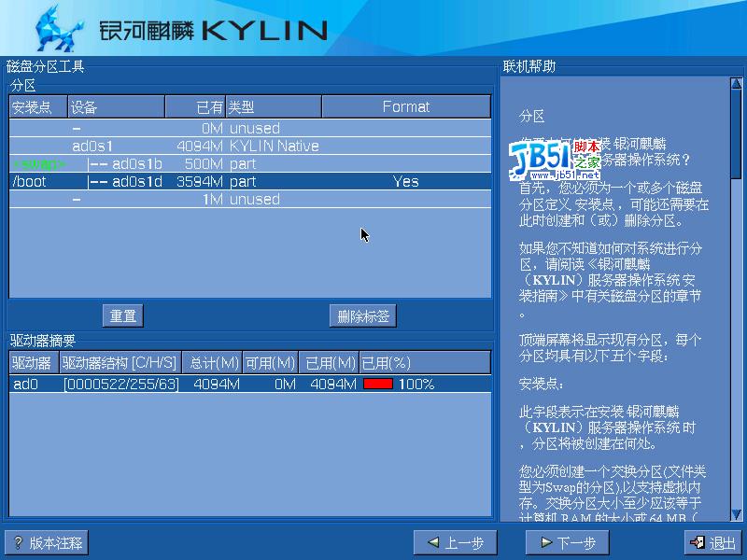
Task: Select the ad0s1b 500M swap partition row
Action: 250,164
